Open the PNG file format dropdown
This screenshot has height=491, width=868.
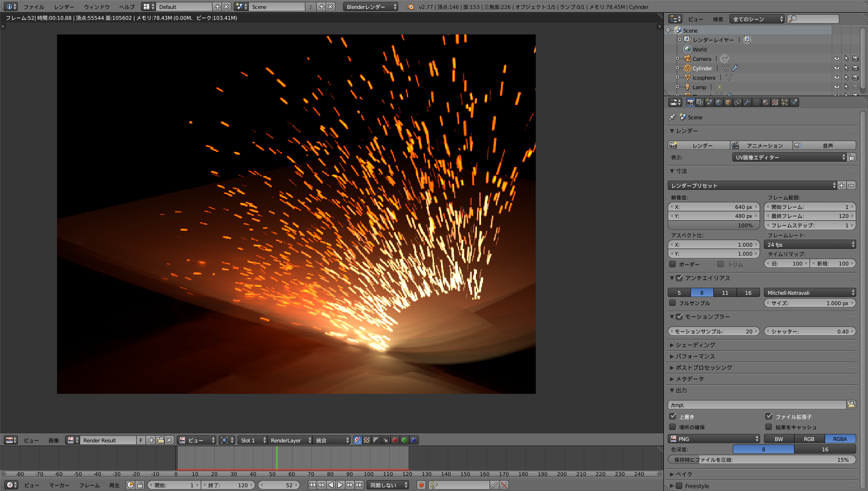(714, 439)
